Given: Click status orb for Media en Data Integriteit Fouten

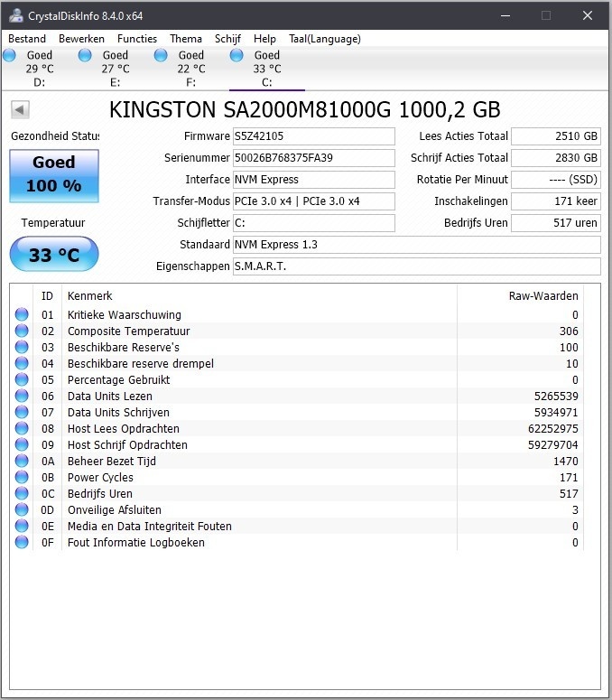Looking at the screenshot, I should tap(22, 526).
